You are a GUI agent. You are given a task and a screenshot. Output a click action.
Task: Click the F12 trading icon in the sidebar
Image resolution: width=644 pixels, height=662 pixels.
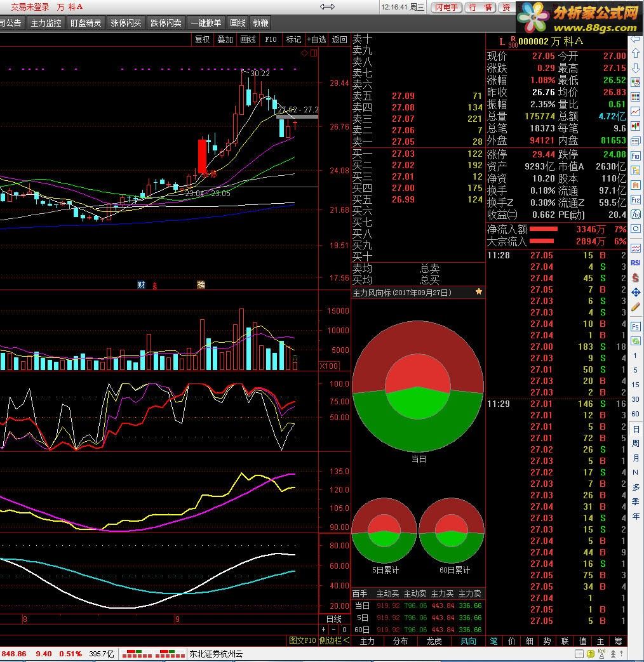(636, 200)
